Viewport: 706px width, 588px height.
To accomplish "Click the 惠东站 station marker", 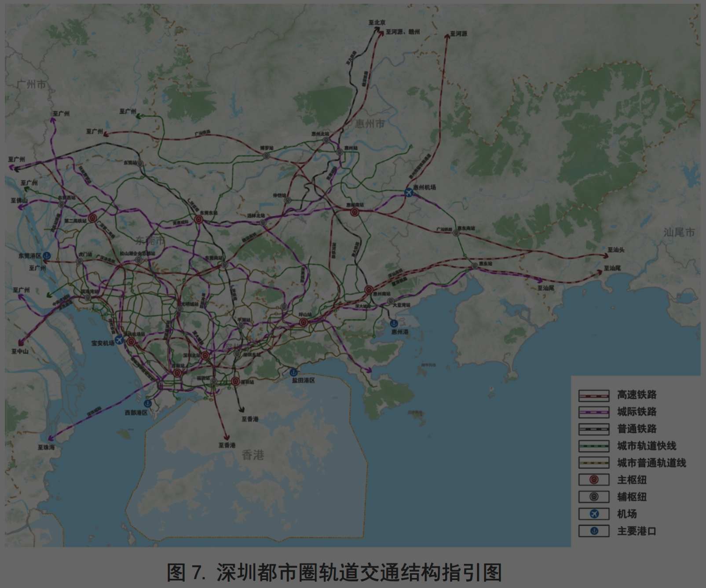I will 475,266.
